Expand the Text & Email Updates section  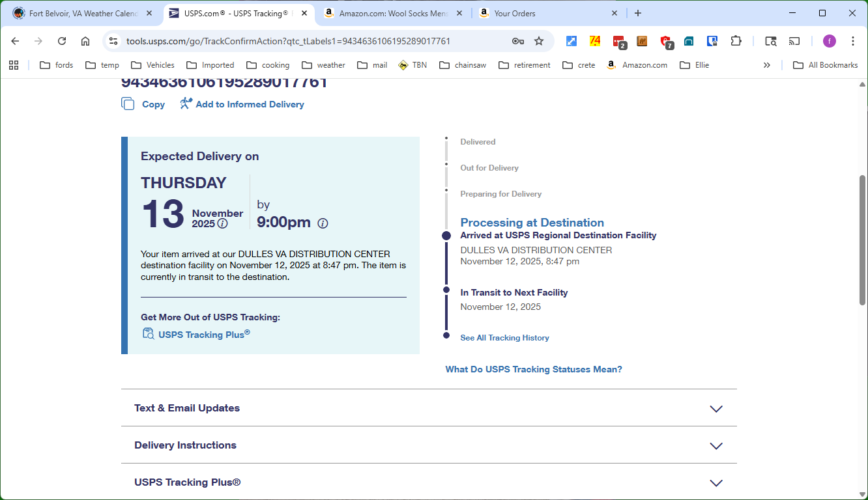coord(716,408)
